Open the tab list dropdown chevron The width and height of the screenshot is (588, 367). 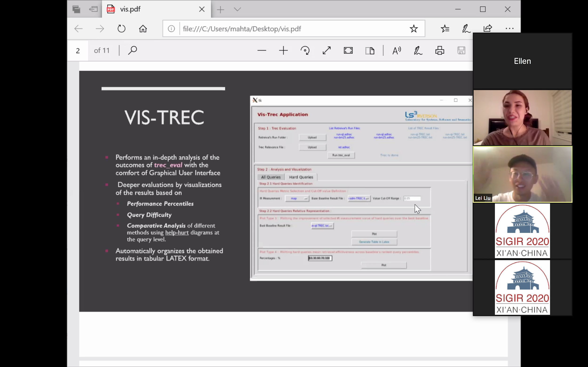(237, 9)
